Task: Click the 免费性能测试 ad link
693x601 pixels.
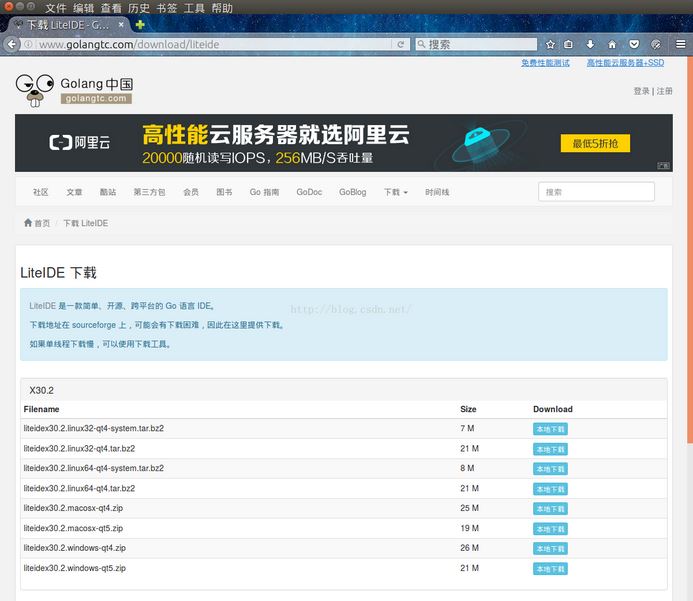Action: tap(545, 63)
